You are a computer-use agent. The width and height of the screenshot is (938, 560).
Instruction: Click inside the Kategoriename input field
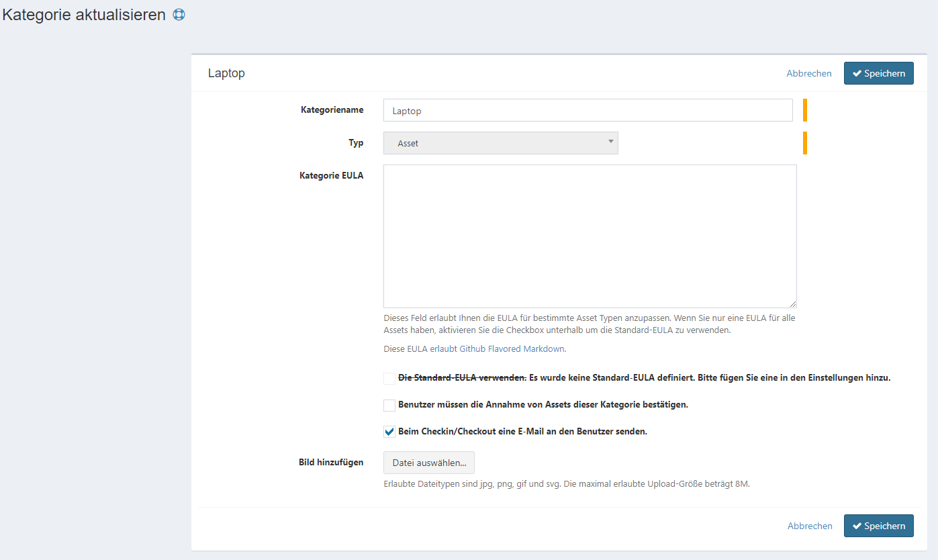tap(588, 109)
